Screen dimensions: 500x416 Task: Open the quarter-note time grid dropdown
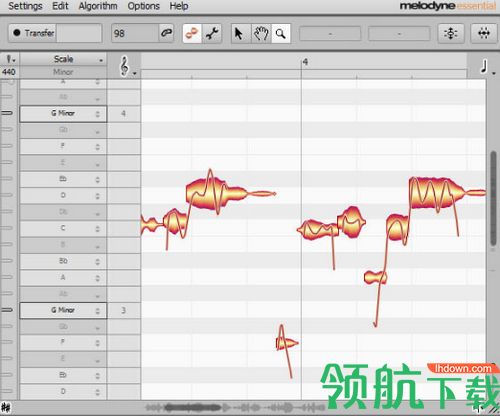(x=487, y=67)
